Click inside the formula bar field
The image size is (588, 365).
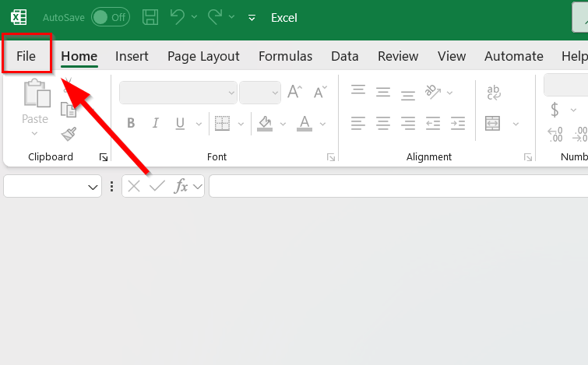coord(397,187)
